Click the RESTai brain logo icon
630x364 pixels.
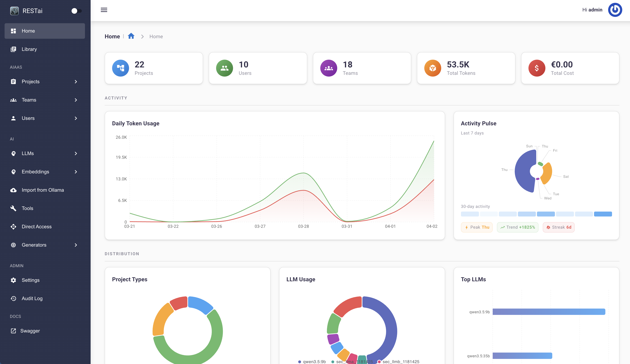[x=14, y=11]
